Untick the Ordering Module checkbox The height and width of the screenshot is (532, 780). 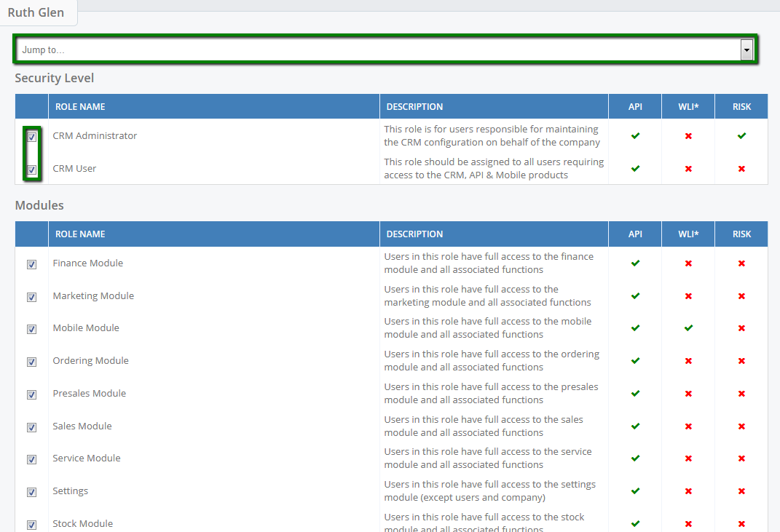coord(32,362)
